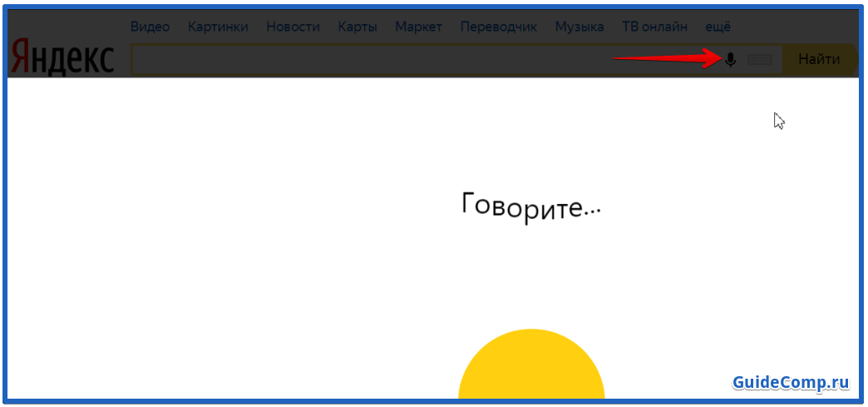
Task: Open the Новости tab
Action: (x=293, y=27)
